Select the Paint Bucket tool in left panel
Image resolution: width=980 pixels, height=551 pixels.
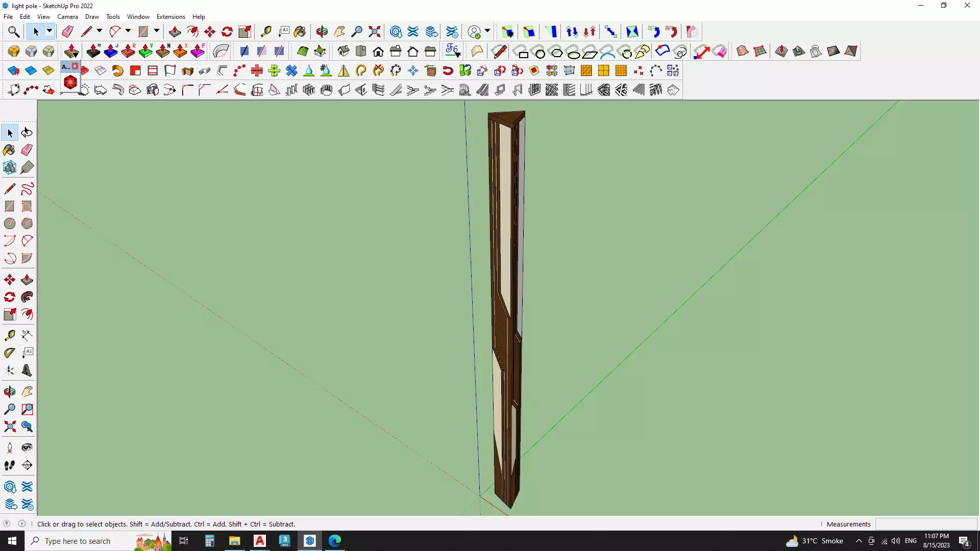click(10, 150)
